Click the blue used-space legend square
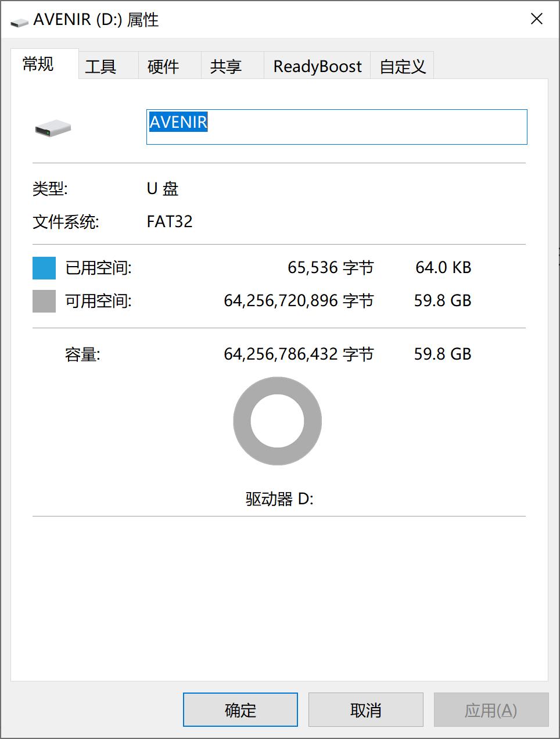The width and height of the screenshot is (560, 739). pyautogui.click(x=44, y=267)
